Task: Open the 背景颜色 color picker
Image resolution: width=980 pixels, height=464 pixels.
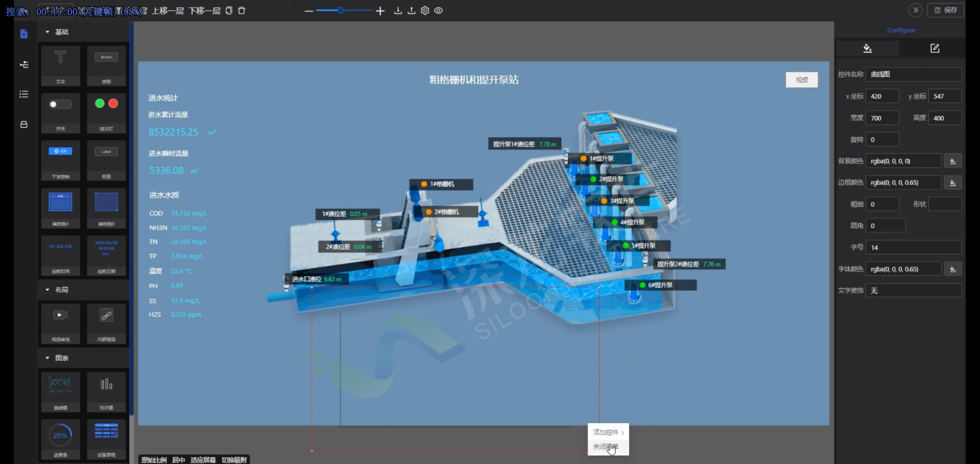Action: [952, 161]
